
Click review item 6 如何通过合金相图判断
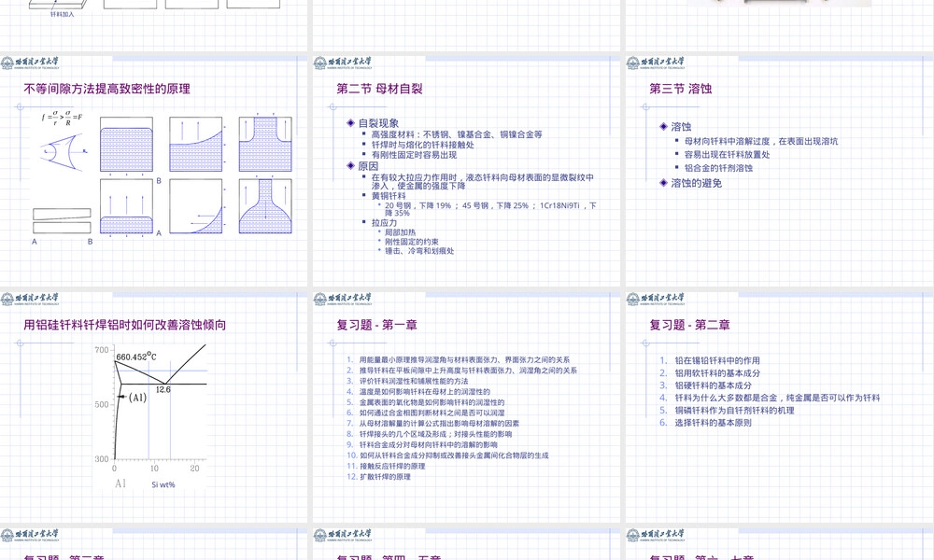point(432,413)
